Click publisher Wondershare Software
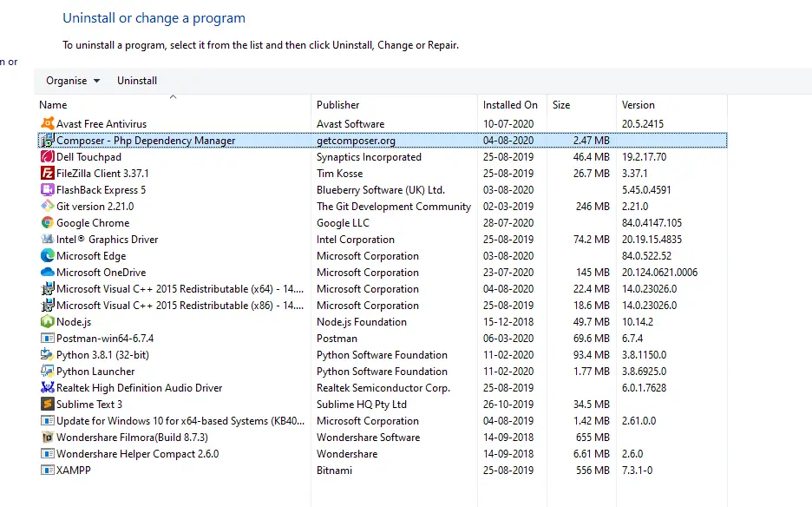 pos(368,438)
